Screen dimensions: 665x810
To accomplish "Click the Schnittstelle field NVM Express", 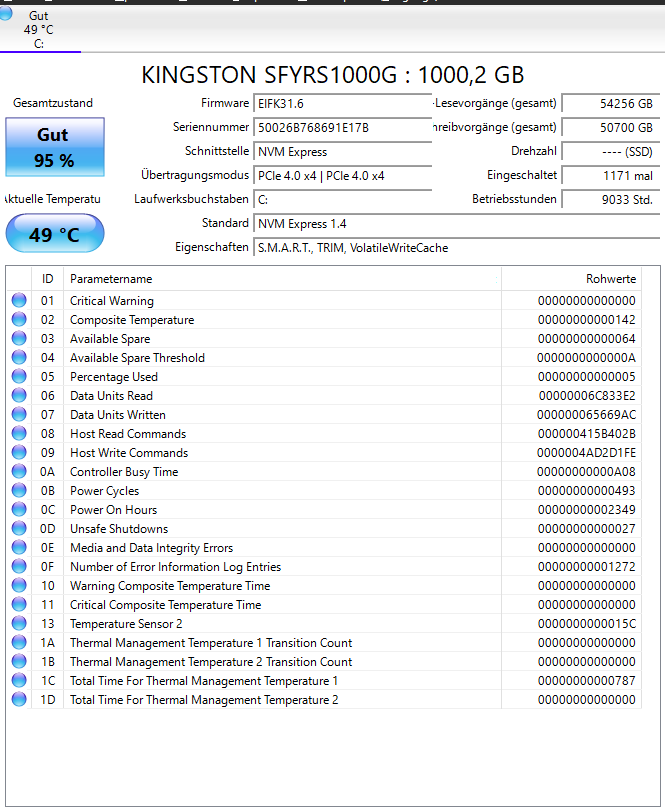I will (342, 151).
